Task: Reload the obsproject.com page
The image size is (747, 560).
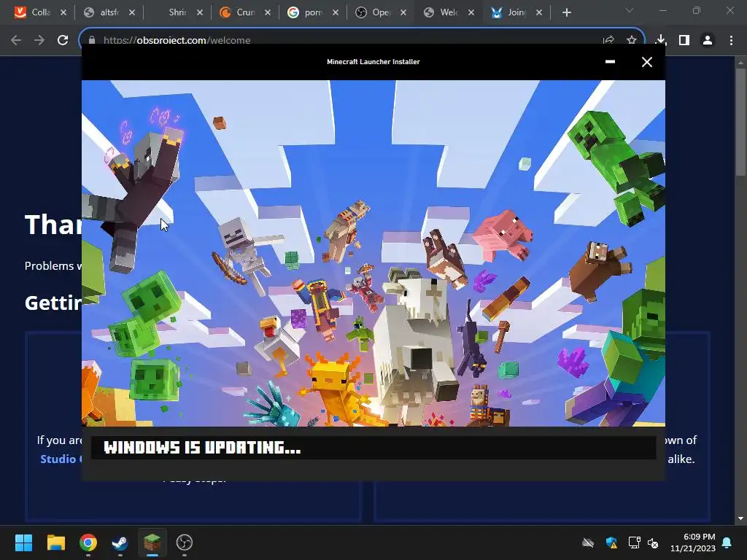Action: (63, 41)
